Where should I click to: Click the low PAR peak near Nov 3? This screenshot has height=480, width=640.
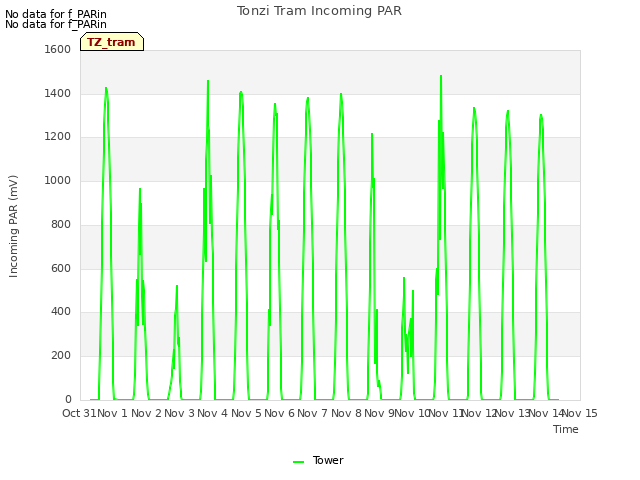(177, 286)
